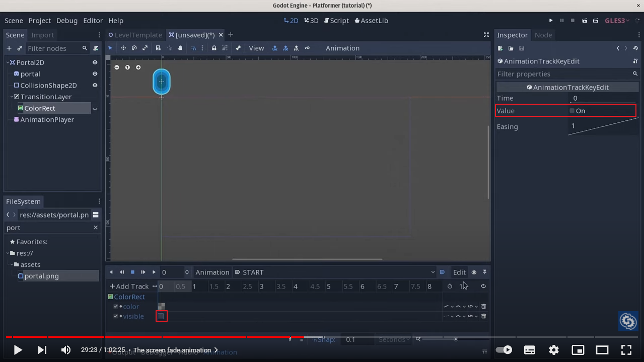Image resolution: width=644 pixels, height=362 pixels.
Task: Collapse the Portal2D tree node
Action: click(8, 62)
